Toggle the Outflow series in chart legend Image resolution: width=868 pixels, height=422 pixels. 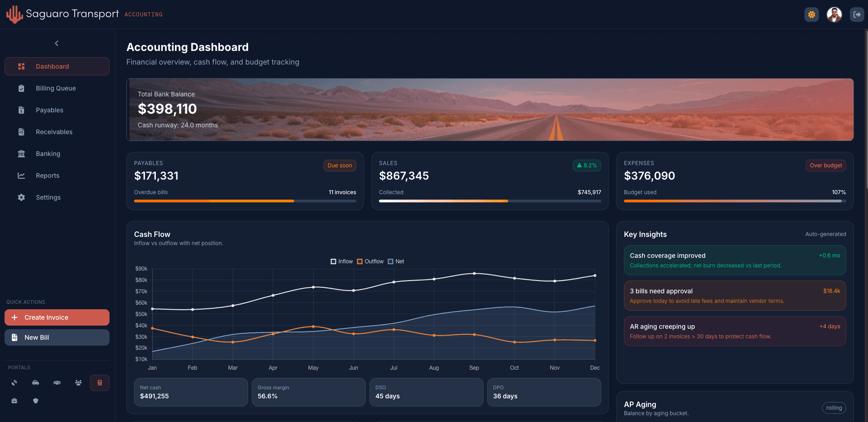tap(370, 261)
